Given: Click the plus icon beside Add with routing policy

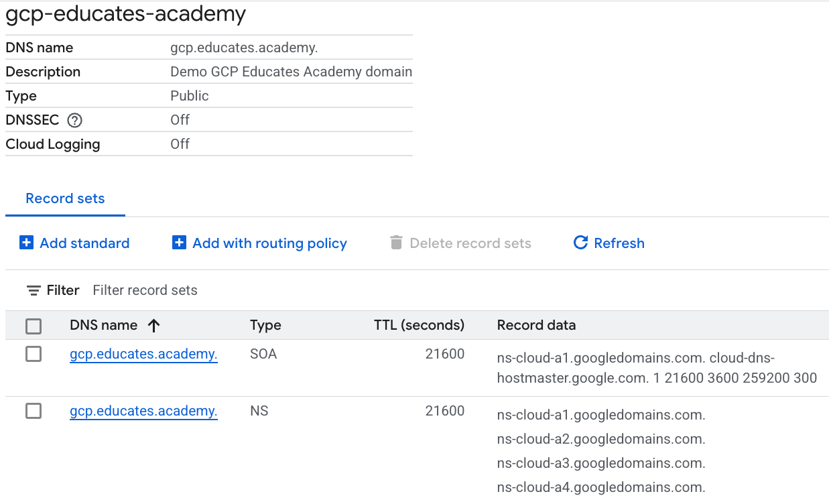Looking at the screenshot, I should (x=179, y=243).
